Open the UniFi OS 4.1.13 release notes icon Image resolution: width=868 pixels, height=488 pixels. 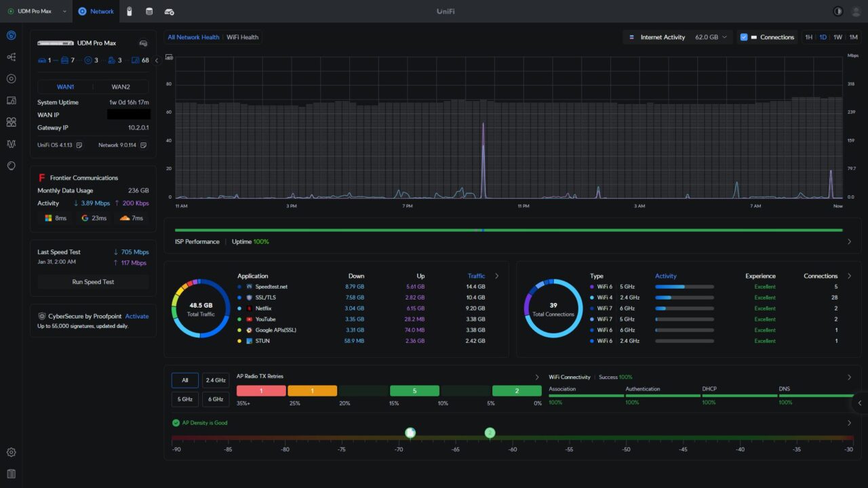click(x=79, y=145)
